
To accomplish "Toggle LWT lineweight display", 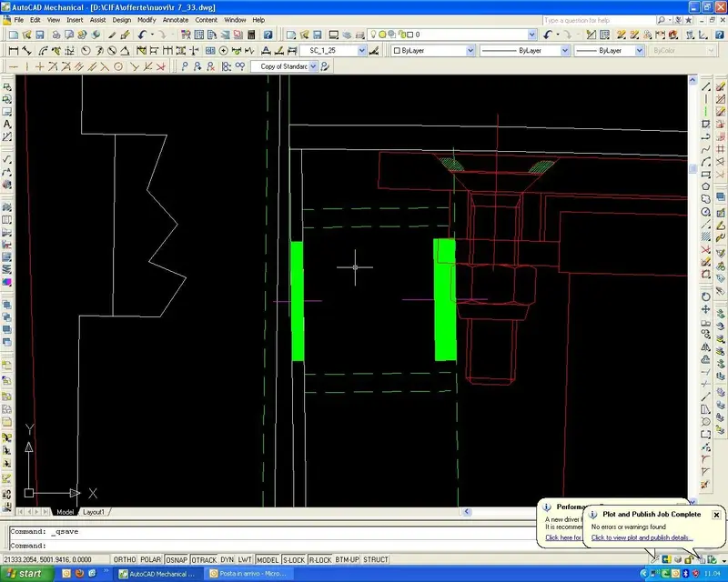I will point(245,560).
